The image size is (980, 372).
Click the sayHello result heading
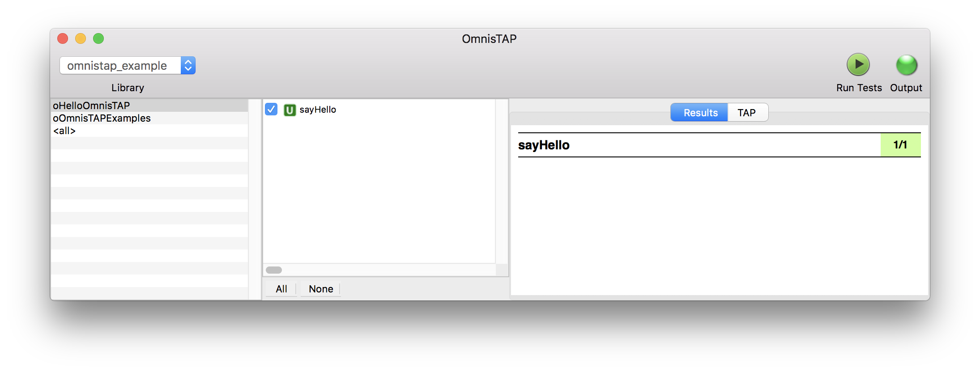point(544,145)
